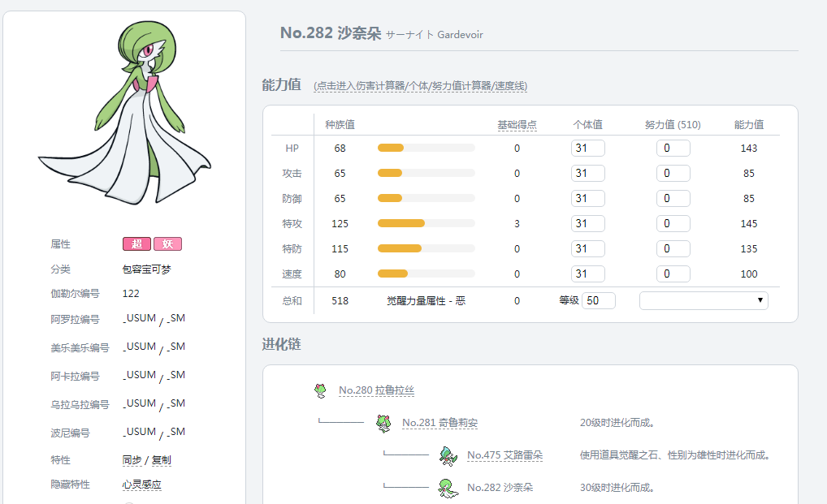This screenshot has height=504, width=827.
Task: Click the _SM link in 美乐美乐编号 row
Action: 176,347
